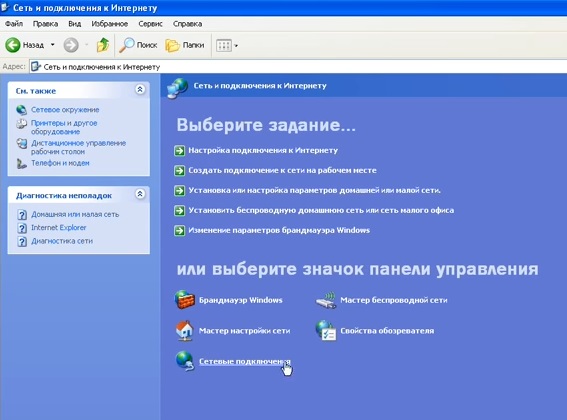Collapse the Диагностика неполадок panel
567x420 pixels.
point(140,194)
